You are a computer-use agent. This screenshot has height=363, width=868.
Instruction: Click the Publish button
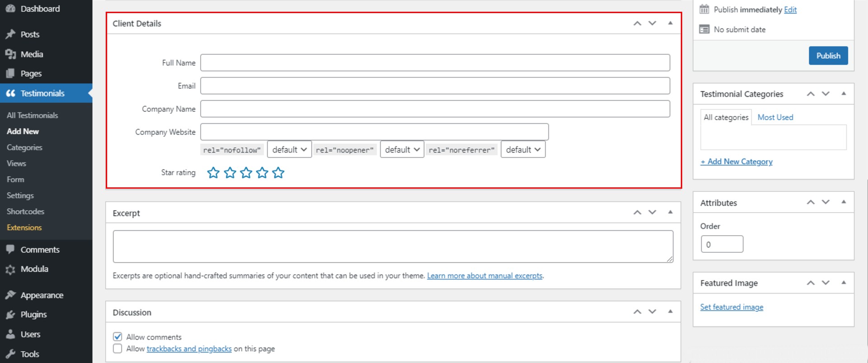(828, 56)
